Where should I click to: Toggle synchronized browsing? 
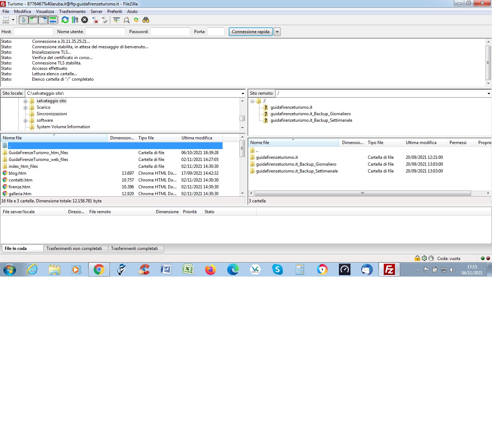point(136,20)
